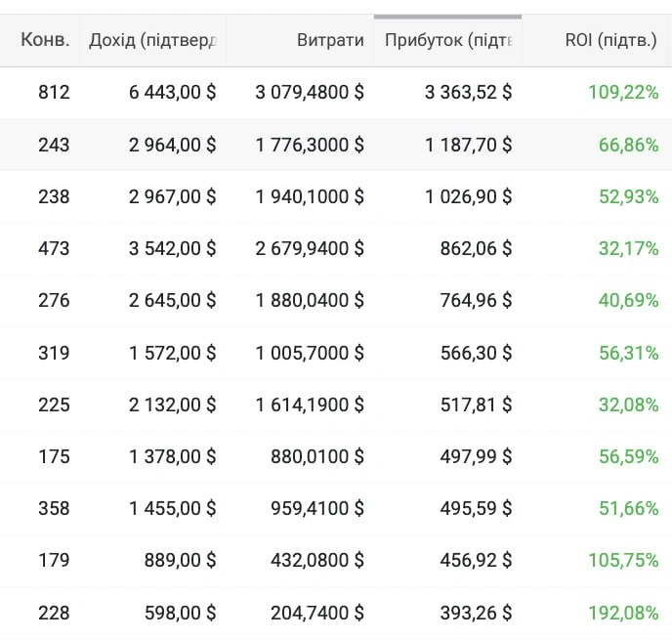Select cost cell 1 880,0400 $
The width and height of the screenshot is (672, 640).
coord(310,301)
